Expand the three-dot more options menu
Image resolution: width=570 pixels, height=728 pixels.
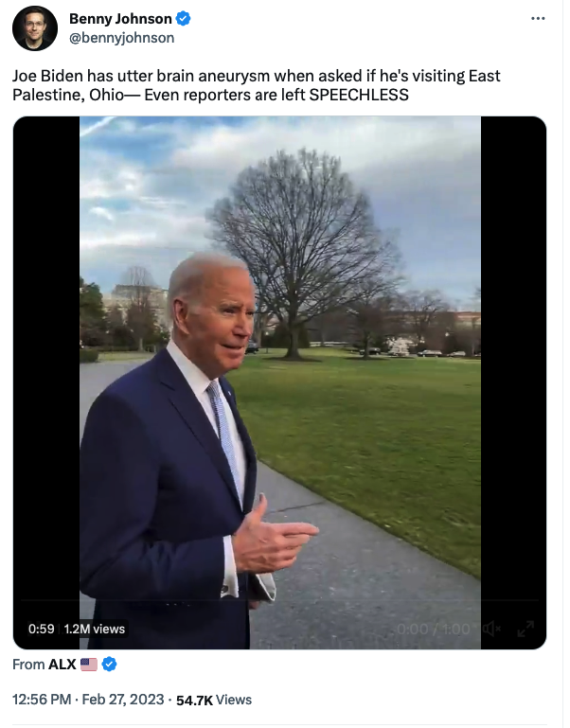(x=538, y=19)
